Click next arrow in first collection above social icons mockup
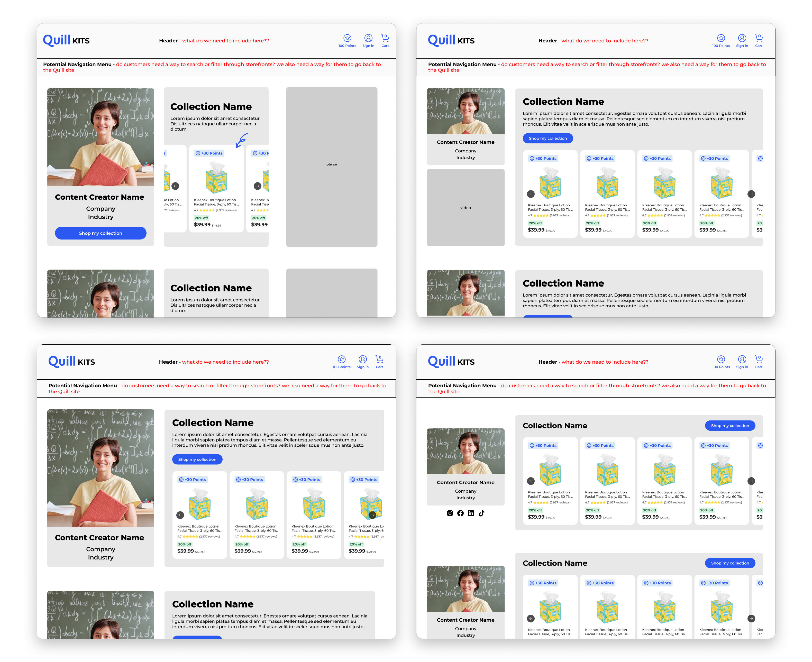Viewport: 812px width, 662px height. coord(751,481)
